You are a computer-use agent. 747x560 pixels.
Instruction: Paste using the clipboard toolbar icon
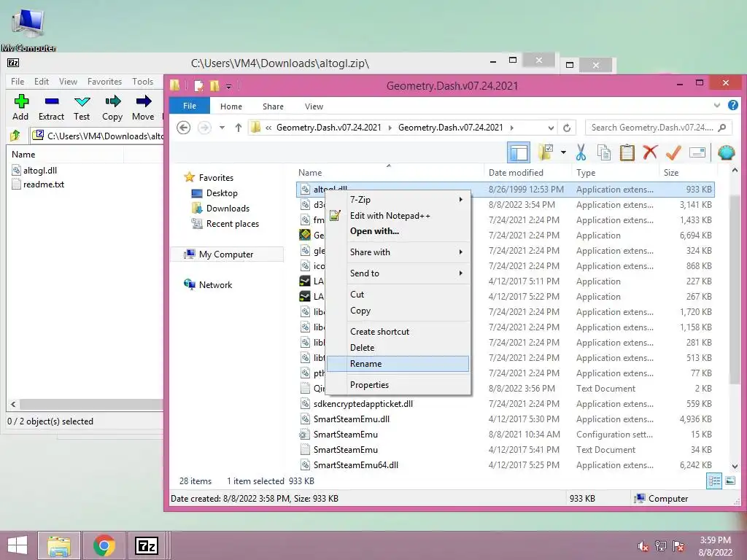point(627,152)
